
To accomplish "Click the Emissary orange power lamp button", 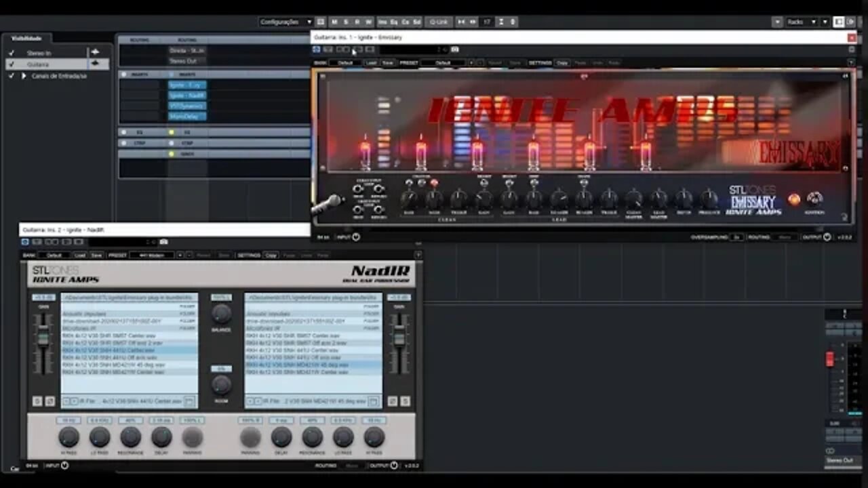I will 793,199.
